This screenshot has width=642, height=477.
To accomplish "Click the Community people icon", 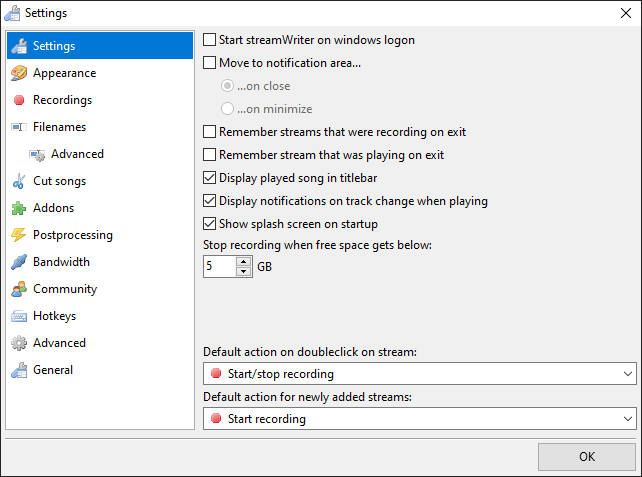I will (19, 289).
